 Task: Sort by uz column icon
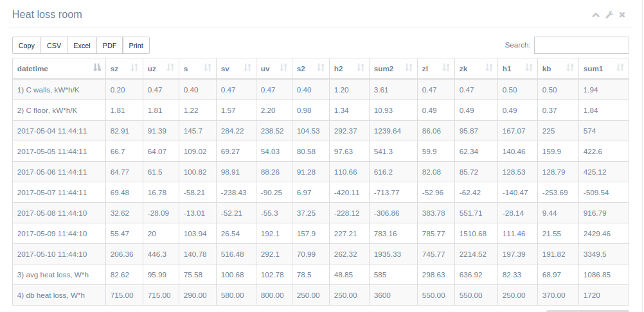[x=170, y=68]
